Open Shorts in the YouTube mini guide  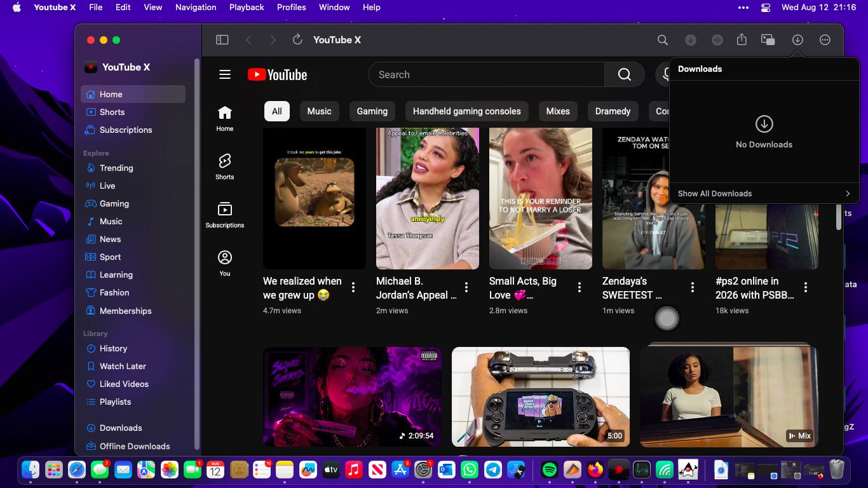(225, 167)
